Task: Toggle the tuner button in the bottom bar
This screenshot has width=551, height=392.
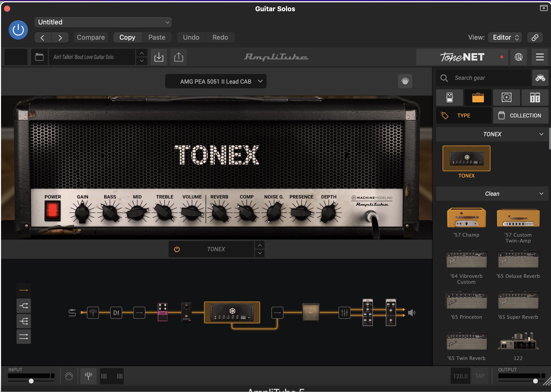Action: (x=88, y=376)
